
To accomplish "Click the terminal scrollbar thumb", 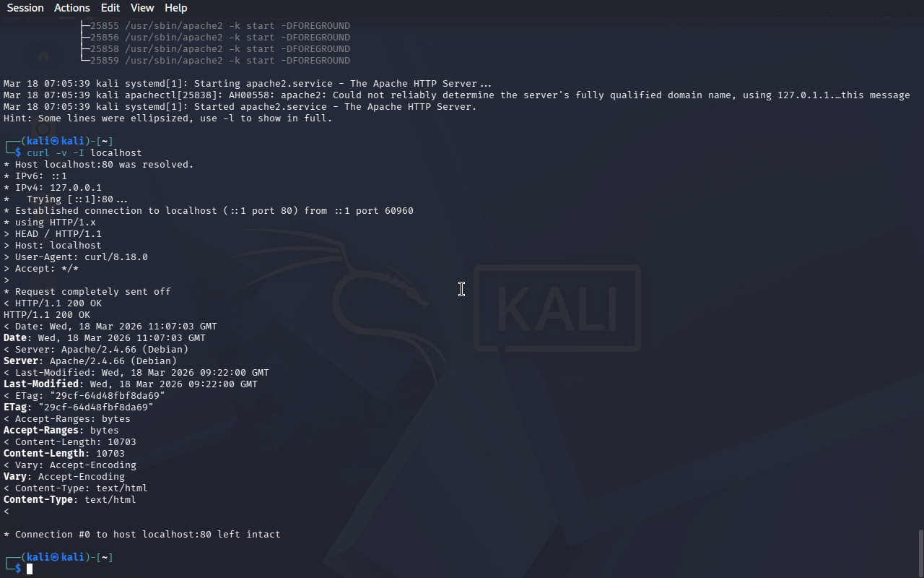I will pos(920,553).
